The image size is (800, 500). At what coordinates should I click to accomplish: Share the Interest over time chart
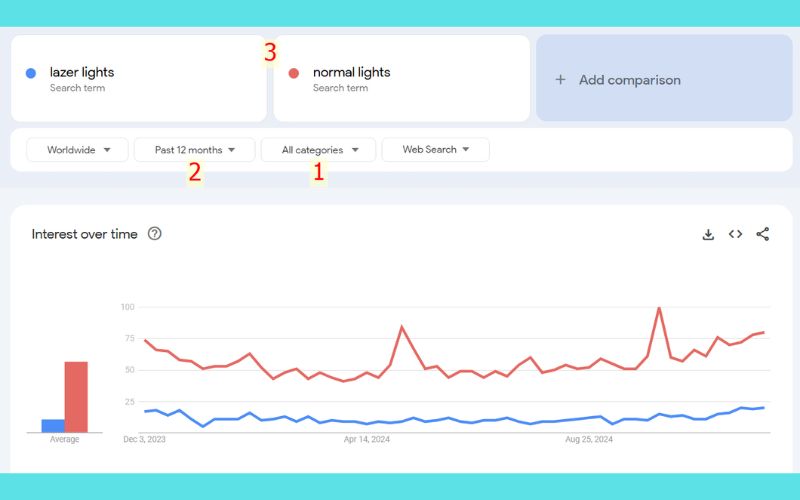763,234
